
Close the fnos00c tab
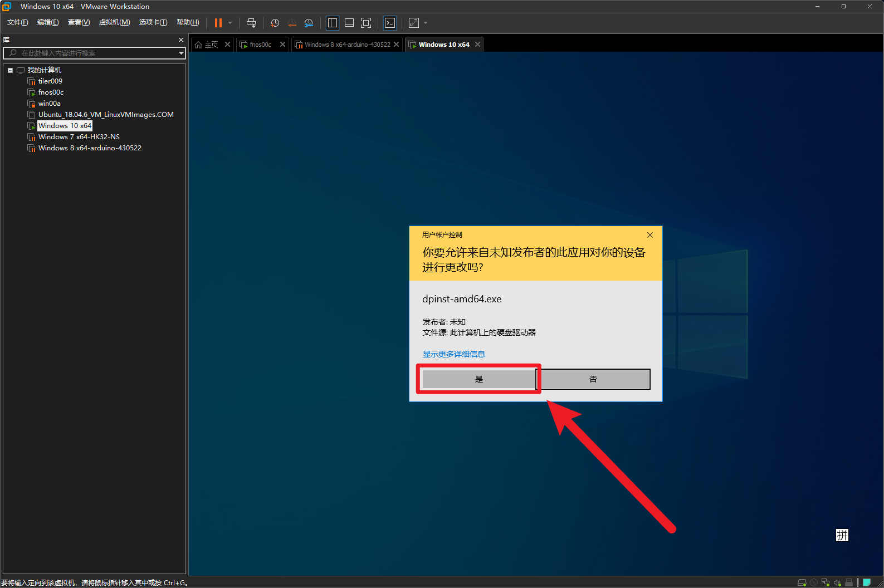[282, 45]
